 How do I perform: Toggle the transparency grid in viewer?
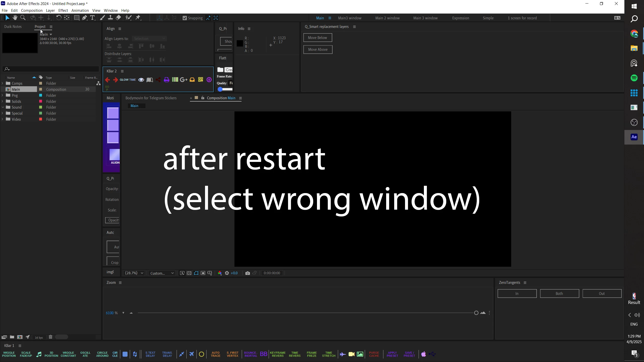click(189, 273)
